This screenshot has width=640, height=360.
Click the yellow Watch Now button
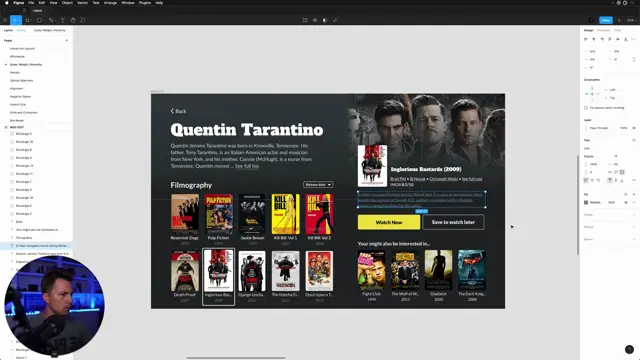click(389, 222)
